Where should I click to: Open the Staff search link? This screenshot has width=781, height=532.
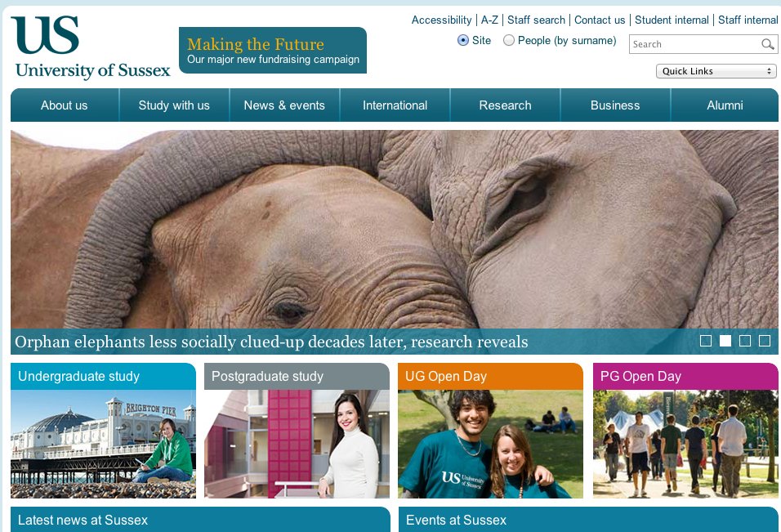[536, 20]
